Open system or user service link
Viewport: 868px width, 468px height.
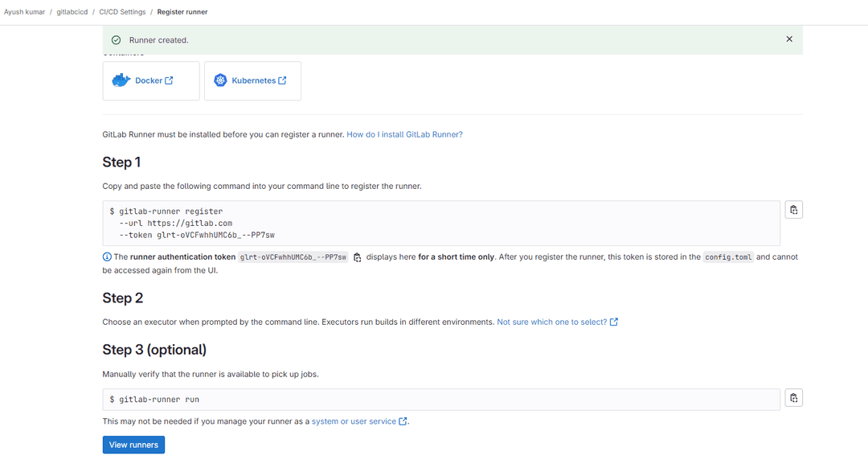[x=359, y=421]
